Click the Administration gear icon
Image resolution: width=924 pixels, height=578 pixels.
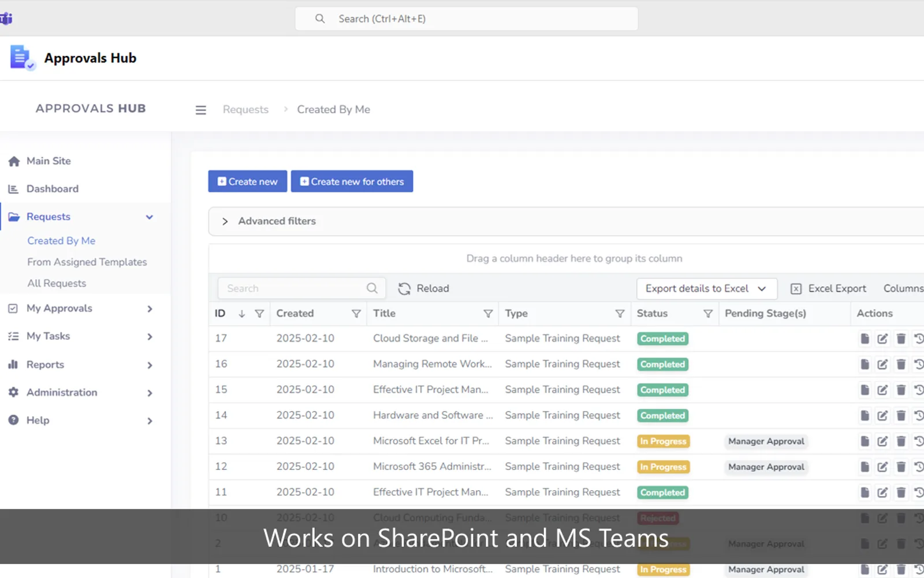[13, 392]
